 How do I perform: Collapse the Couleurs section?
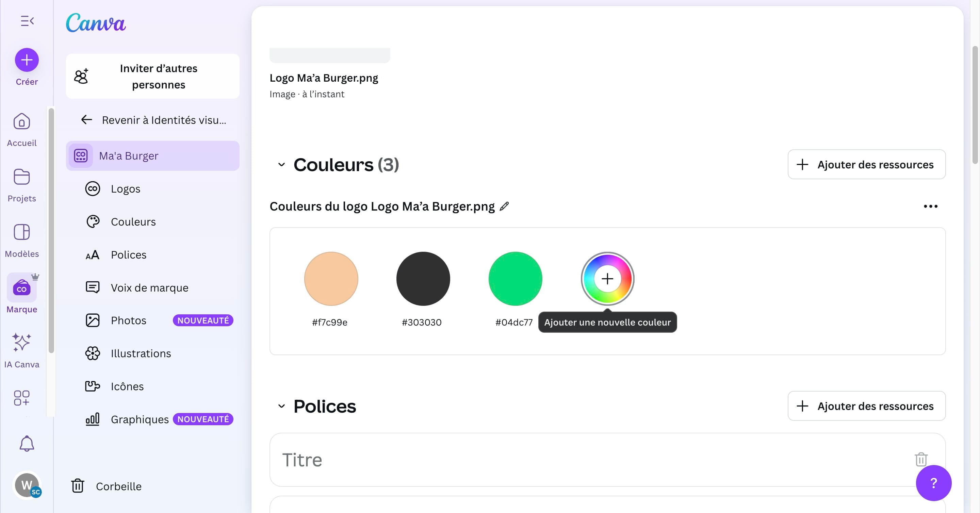pos(281,165)
